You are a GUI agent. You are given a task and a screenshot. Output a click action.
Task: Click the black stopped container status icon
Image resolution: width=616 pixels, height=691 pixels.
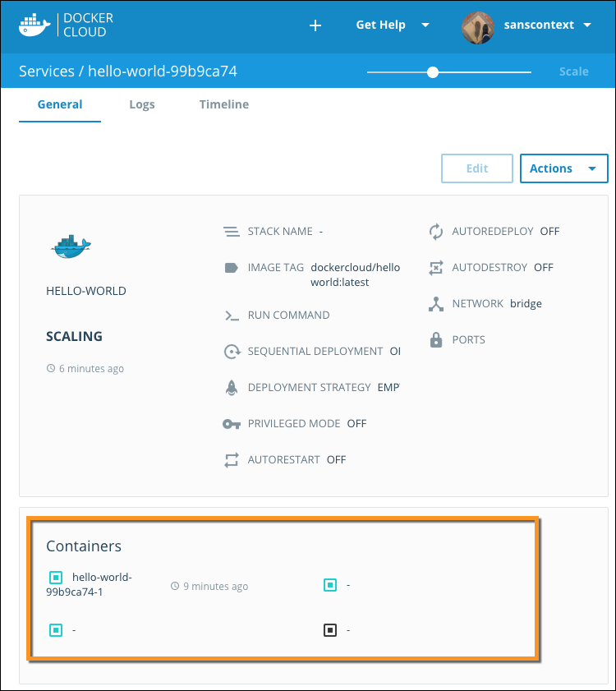click(x=330, y=630)
